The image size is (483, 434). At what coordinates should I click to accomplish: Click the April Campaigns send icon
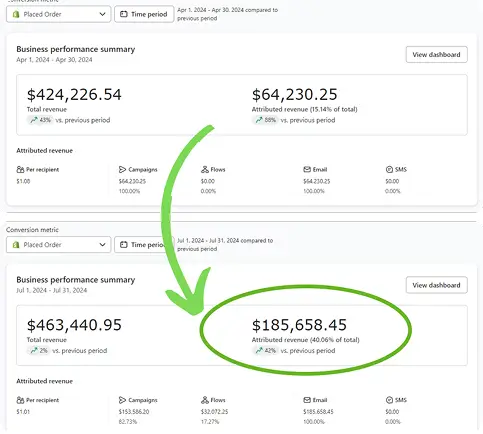tap(122, 169)
